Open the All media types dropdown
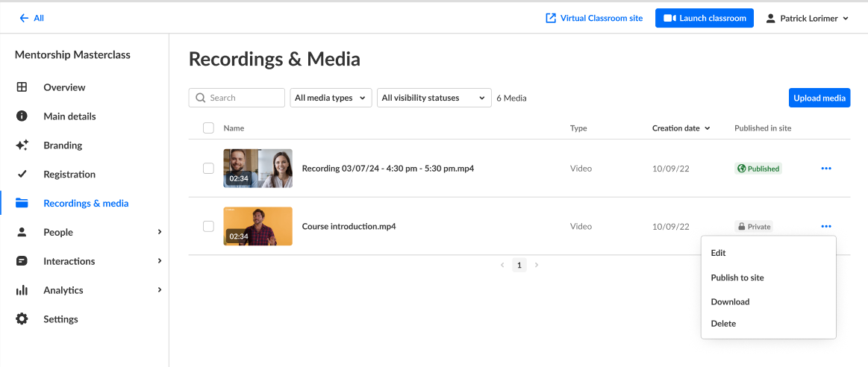The width and height of the screenshot is (868, 367). pos(331,98)
